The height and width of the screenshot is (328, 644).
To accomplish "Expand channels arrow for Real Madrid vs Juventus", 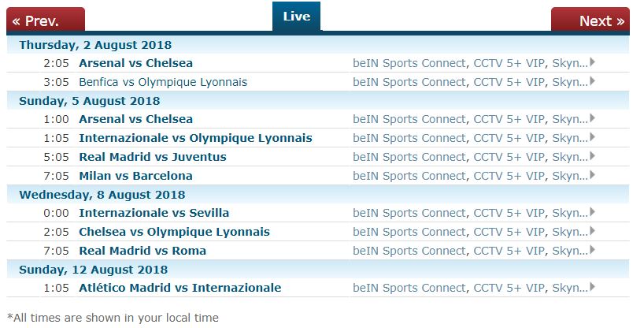I will tap(592, 156).
